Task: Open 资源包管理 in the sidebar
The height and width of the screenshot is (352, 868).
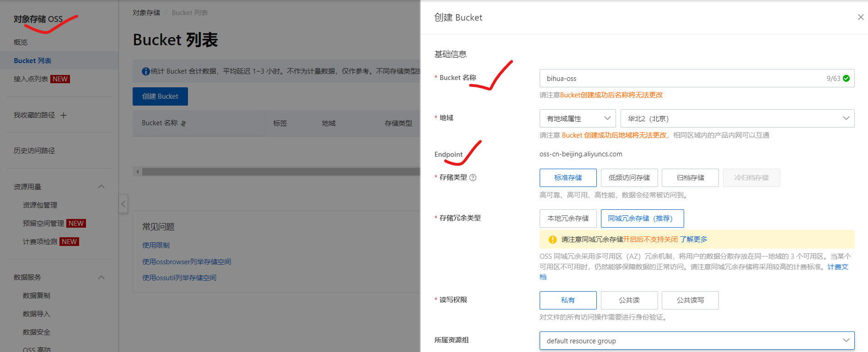Action: click(x=40, y=205)
